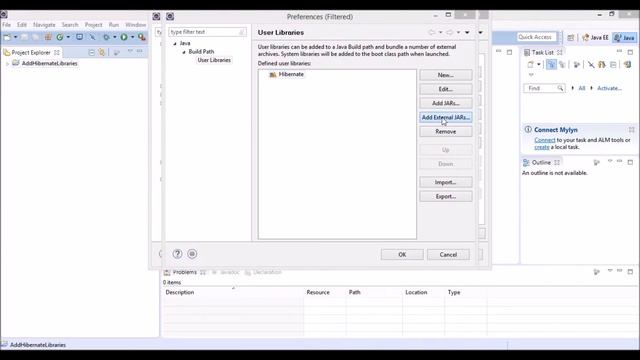Click the Remove button
640x360 pixels.
point(446,131)
